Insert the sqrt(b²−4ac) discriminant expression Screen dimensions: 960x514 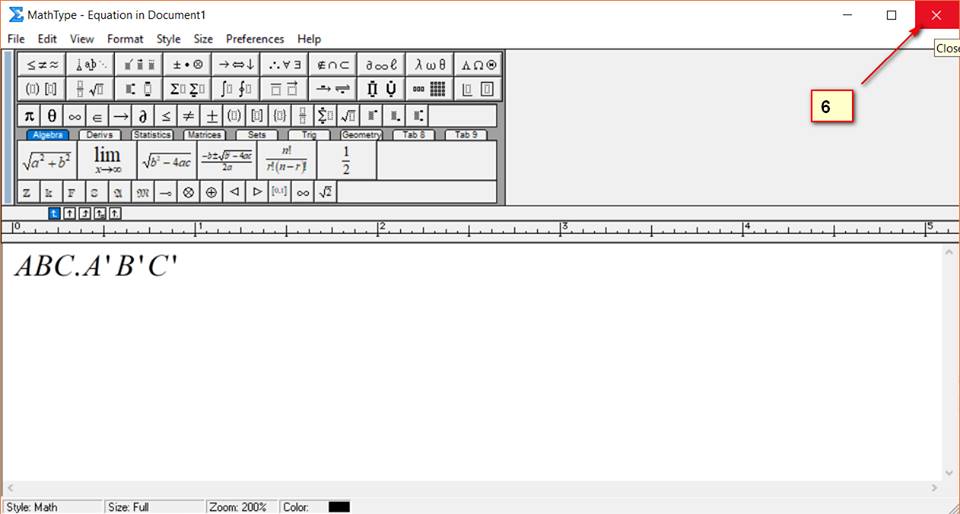[x=167, y=161]
